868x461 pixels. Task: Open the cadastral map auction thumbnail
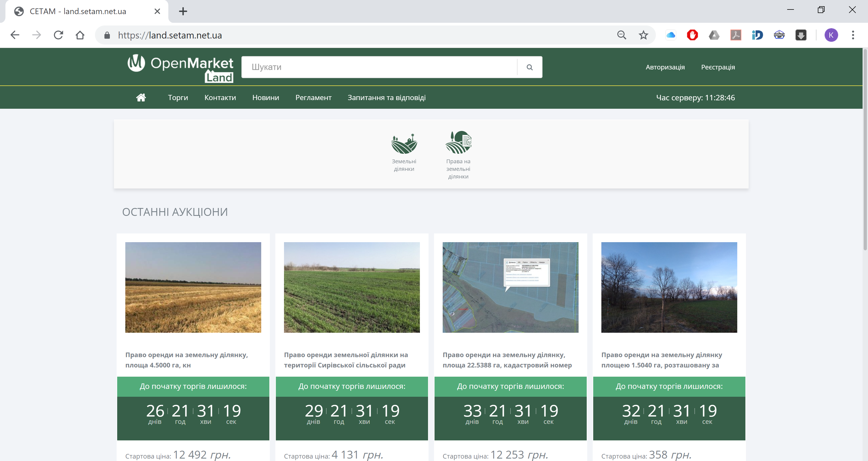point(510,287)
